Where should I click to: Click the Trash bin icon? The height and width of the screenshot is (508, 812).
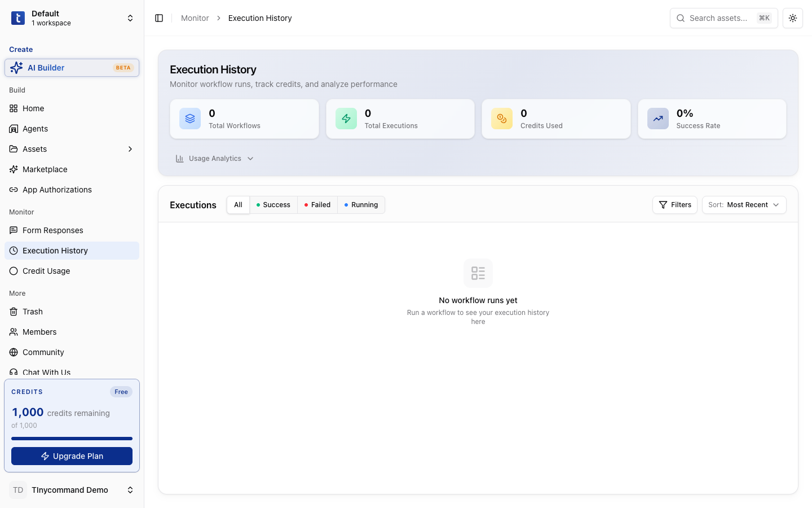[14, 312]
